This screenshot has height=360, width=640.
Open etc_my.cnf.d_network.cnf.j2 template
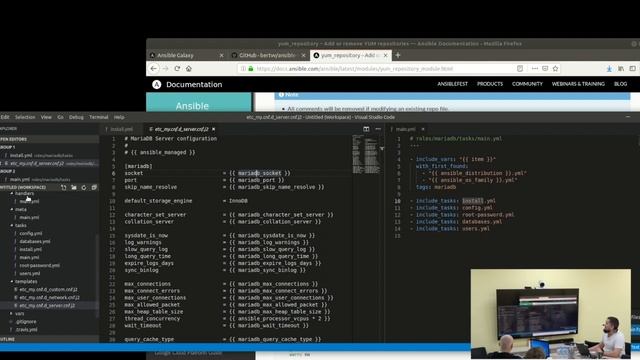(49, 298)
